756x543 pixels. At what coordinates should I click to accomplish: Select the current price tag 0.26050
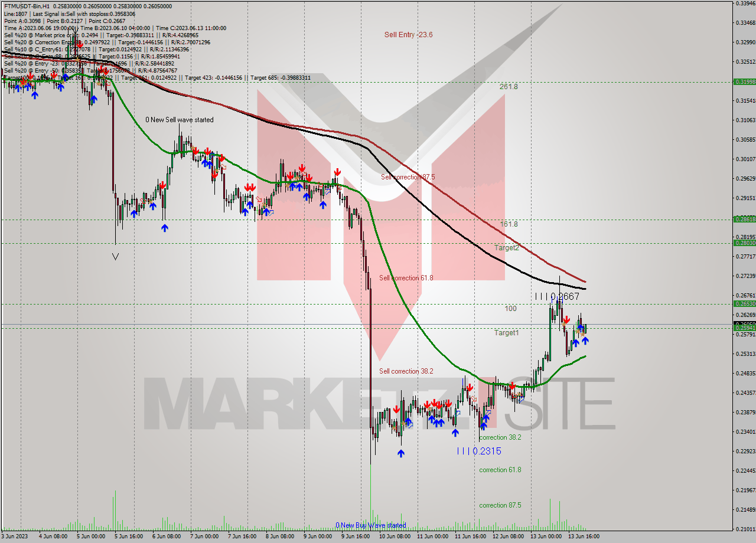[x=744, y=323]
